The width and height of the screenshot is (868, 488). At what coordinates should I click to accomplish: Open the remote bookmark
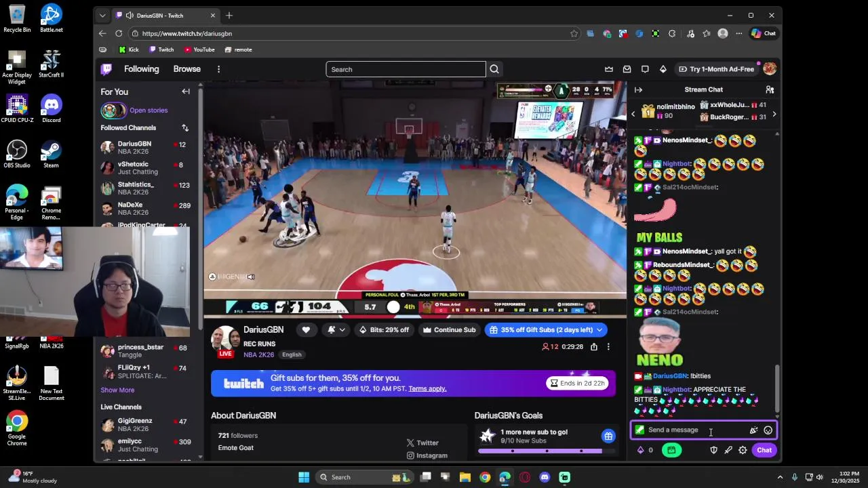238,49
